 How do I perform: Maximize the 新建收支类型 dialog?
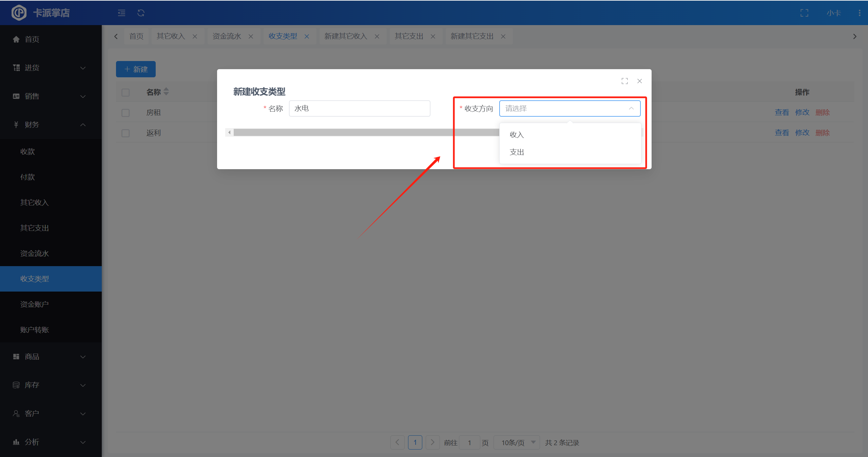[624, 81]
